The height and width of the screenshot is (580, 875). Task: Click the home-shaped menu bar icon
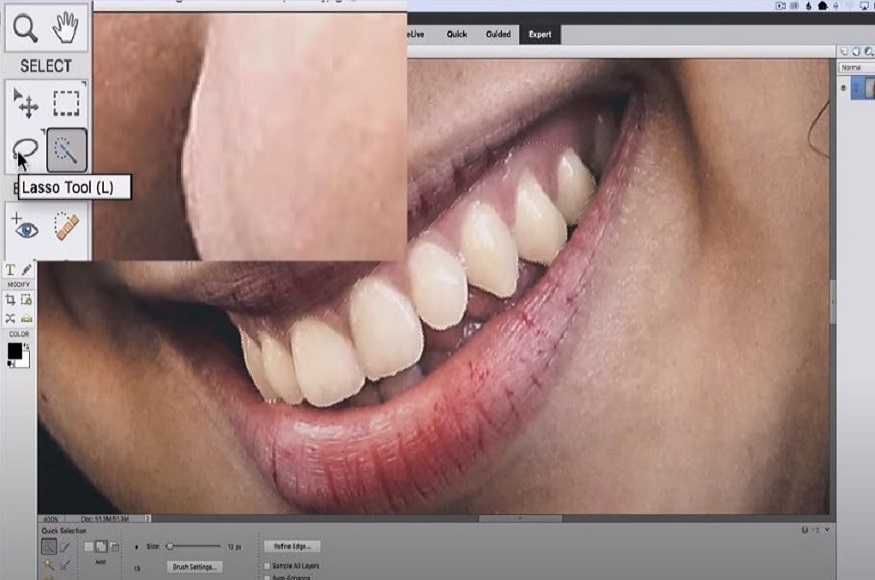(x=823, y=6)
